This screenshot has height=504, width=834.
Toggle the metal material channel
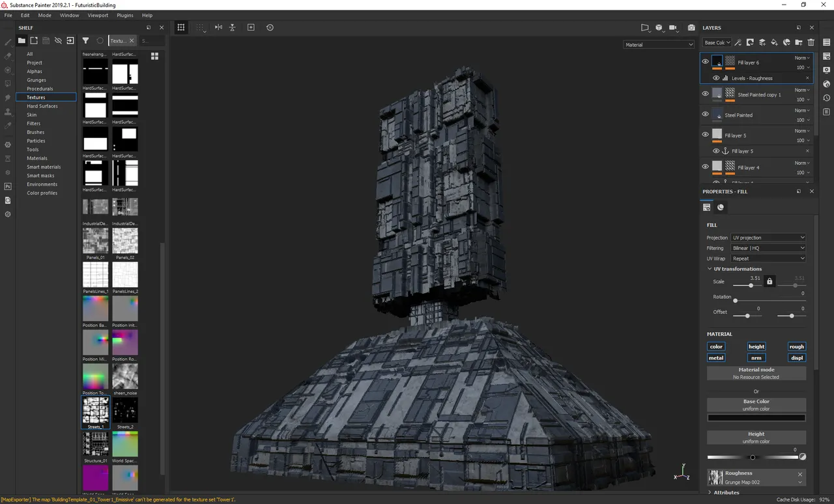pyautogui.click(x=716, y=357)
